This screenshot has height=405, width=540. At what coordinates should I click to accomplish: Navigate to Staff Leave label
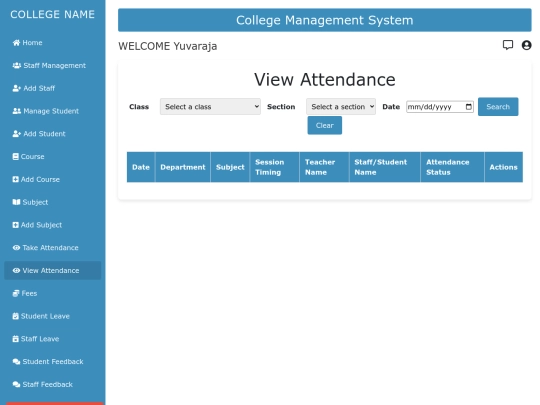(x=40, y=339)
